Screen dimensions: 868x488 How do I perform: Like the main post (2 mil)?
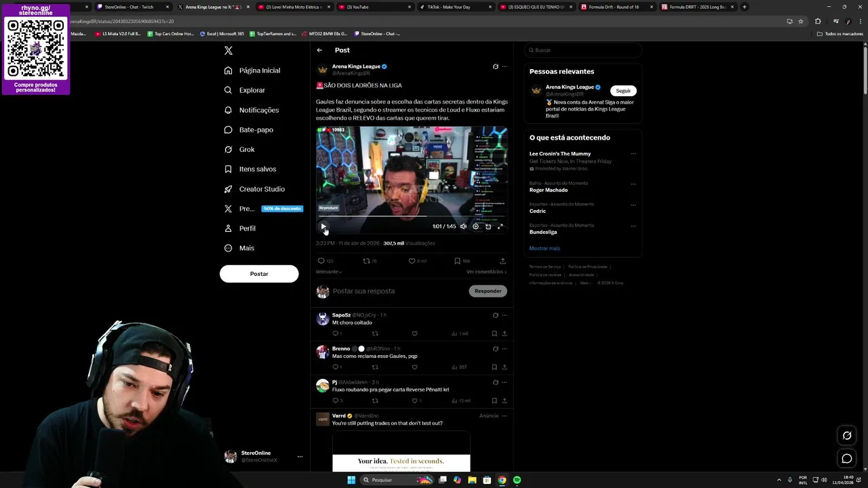tap(417, 261)
